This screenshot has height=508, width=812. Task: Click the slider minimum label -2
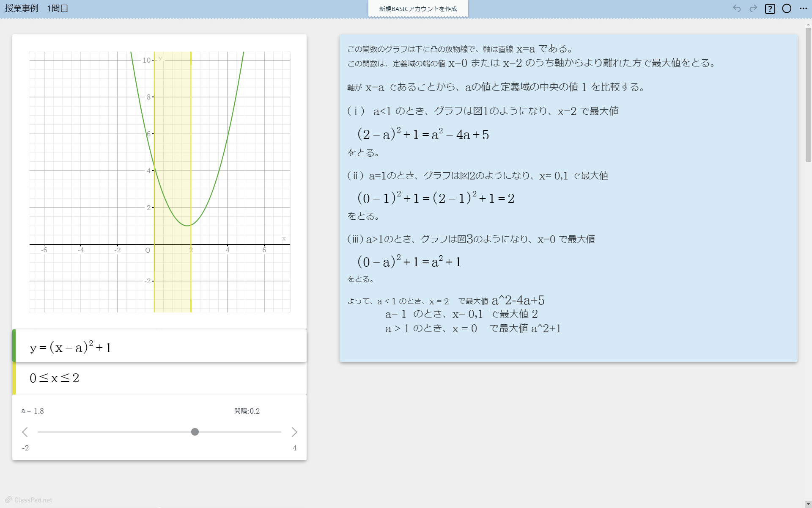click(x=25, y=448)
